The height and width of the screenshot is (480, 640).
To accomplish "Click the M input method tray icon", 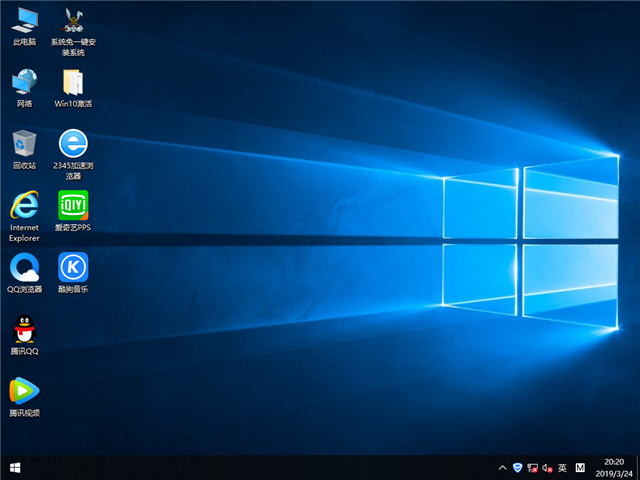I will coord(581,467).
